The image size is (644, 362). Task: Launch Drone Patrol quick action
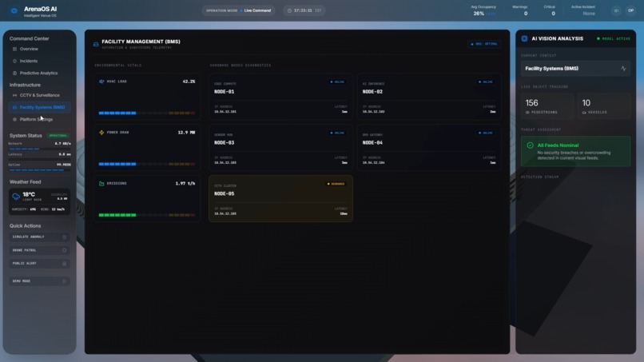tap(39, 250)
